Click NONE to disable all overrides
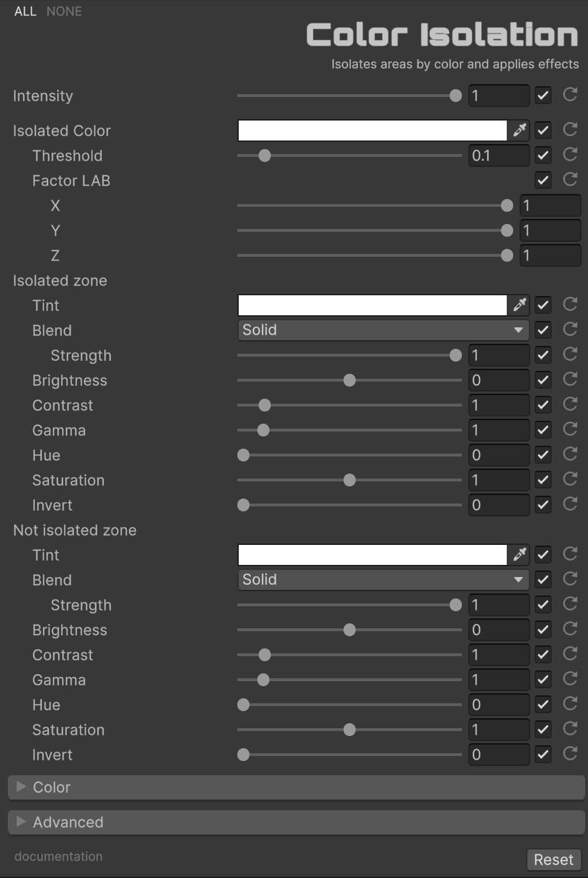This screenshot has width=588, height=878. tap(64, 11)
